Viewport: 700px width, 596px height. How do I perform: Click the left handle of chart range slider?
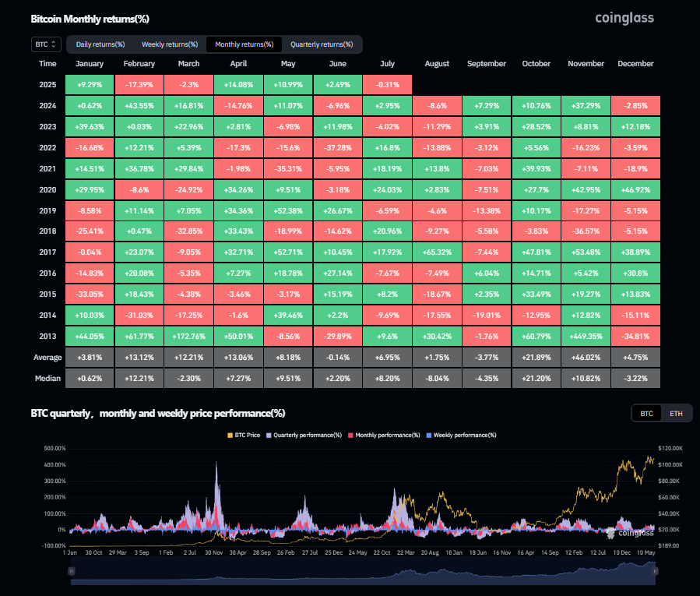(72, 571)
